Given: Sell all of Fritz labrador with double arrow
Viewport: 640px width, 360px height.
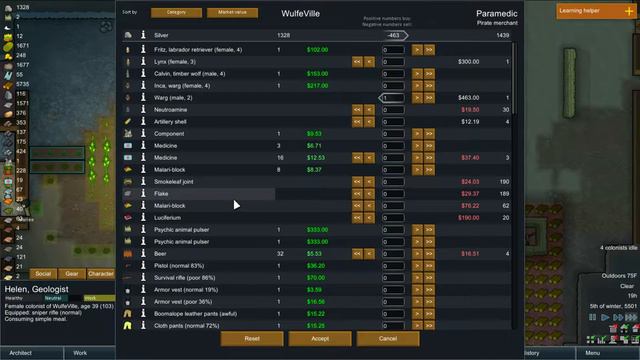Looking at the screenshot, I should (x=429, y=50).
